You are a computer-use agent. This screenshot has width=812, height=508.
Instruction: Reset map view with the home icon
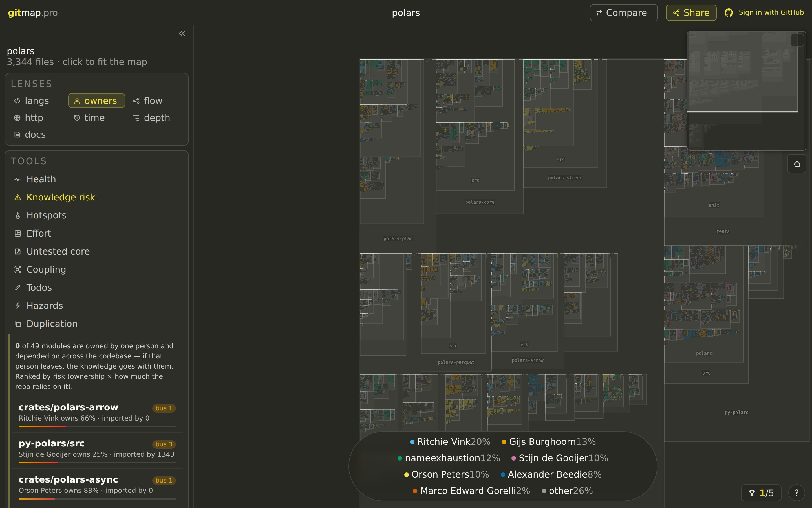[x=797, y=164]
